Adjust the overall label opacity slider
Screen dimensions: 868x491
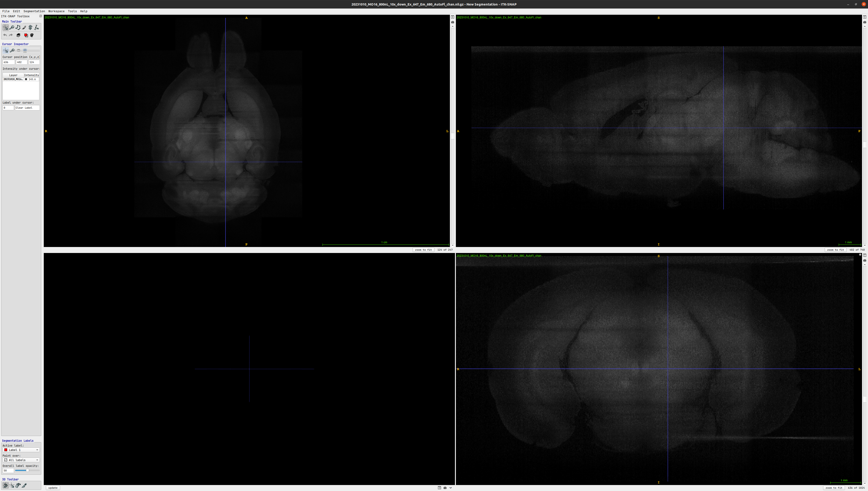click(27, 471)
